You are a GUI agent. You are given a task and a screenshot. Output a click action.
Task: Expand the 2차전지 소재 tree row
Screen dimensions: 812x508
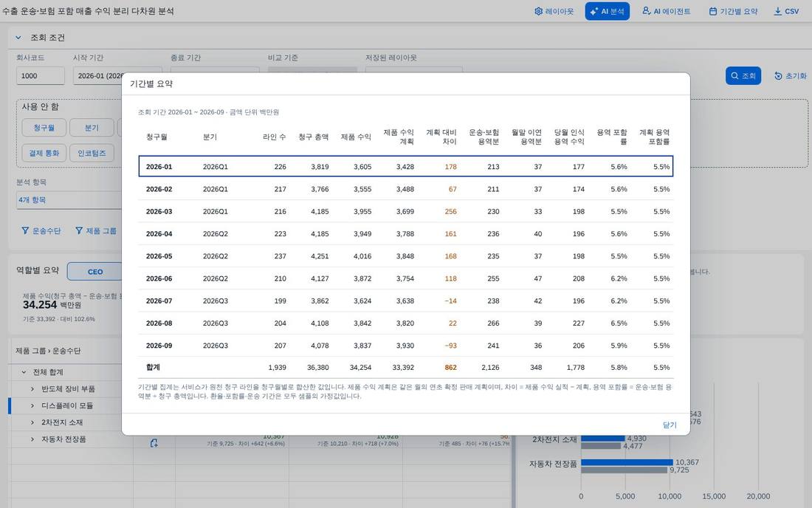coord(32,422)
